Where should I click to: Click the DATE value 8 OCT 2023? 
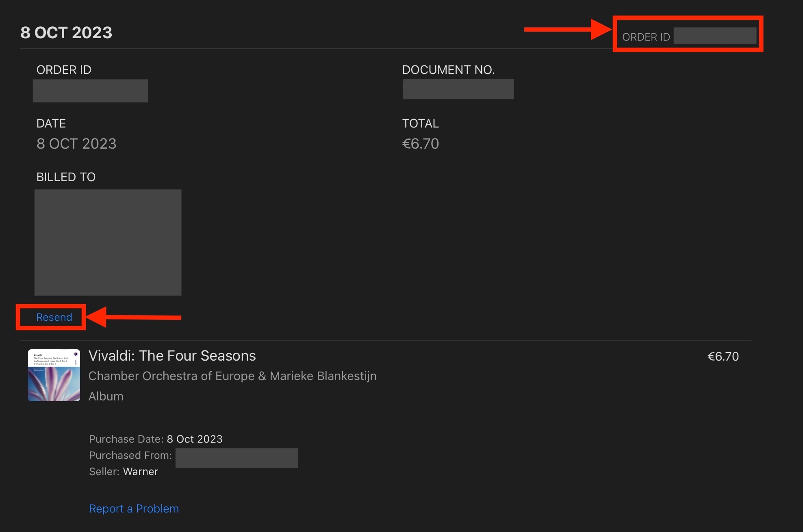[76, 144]
